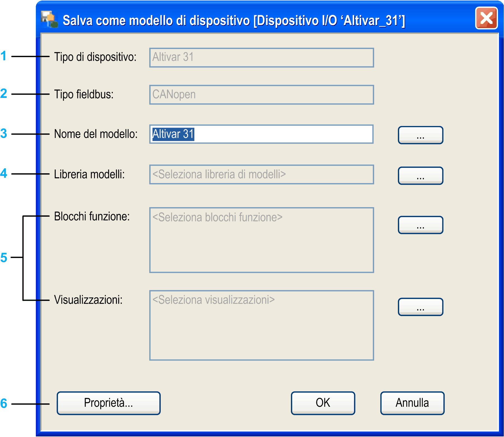This screenshot has height=437, width=504.
Task: Focus the Nome del modello text box
Action: click(261, 134)
